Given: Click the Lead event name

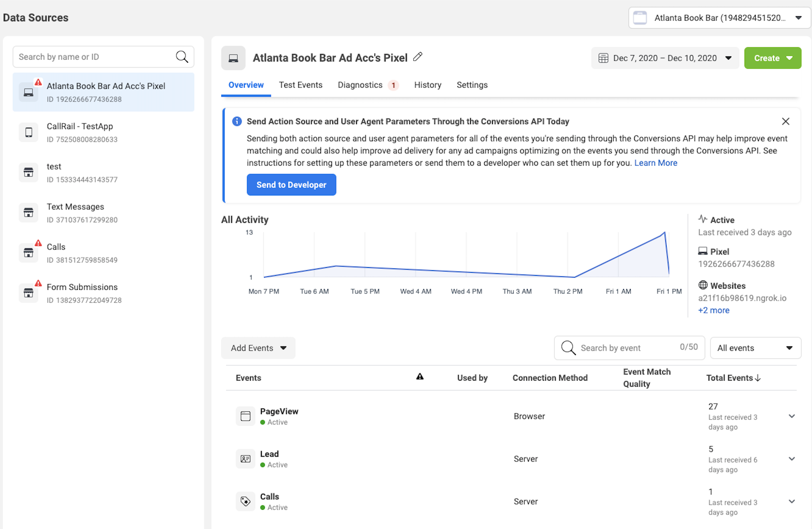Looking at the screenshot, I should (269, 454).
